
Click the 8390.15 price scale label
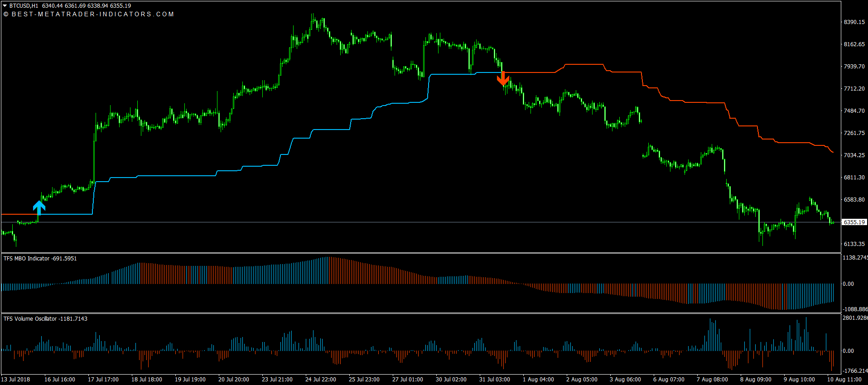[854, 22]
